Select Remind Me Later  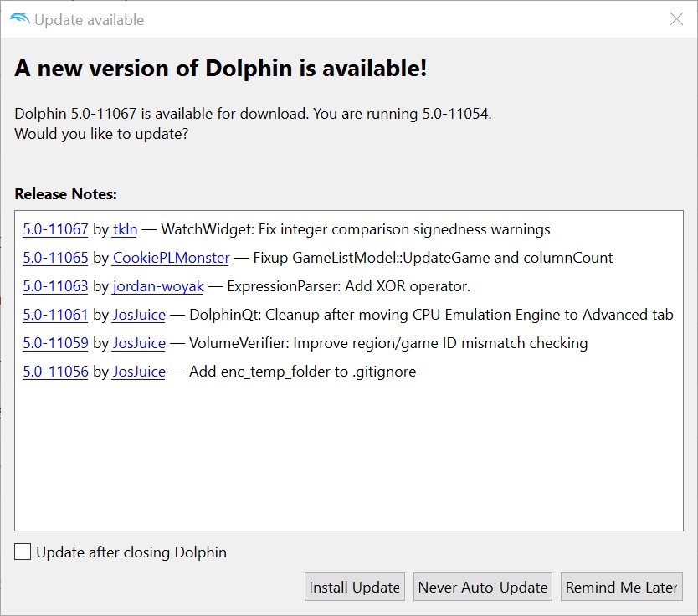coord(622,587)
